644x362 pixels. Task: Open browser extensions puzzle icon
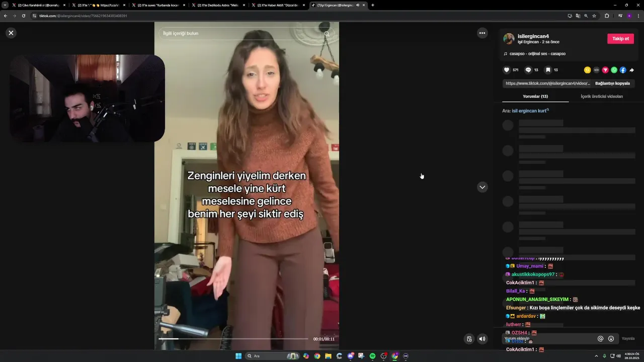pyautogui.click(x=607, y=16)
